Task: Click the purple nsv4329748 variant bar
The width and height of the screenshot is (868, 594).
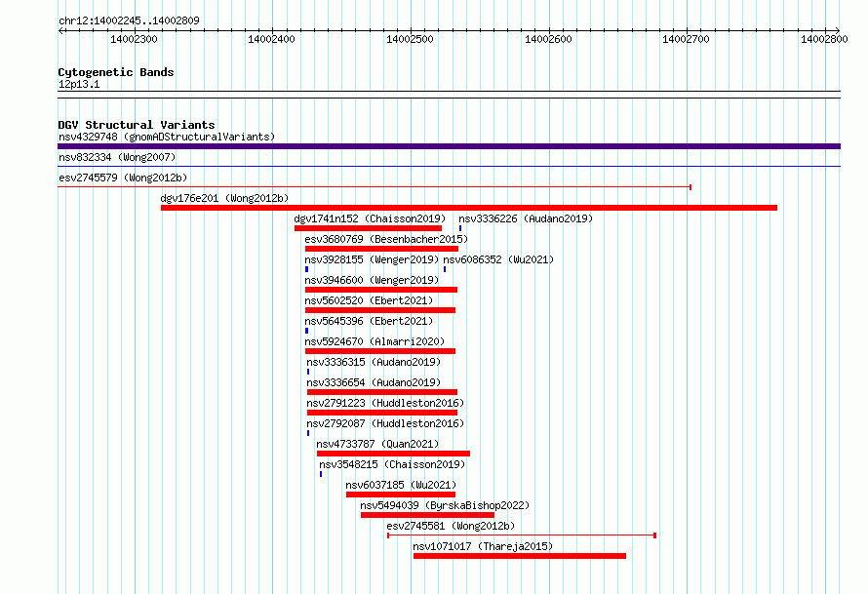Action: click(449, 146)
